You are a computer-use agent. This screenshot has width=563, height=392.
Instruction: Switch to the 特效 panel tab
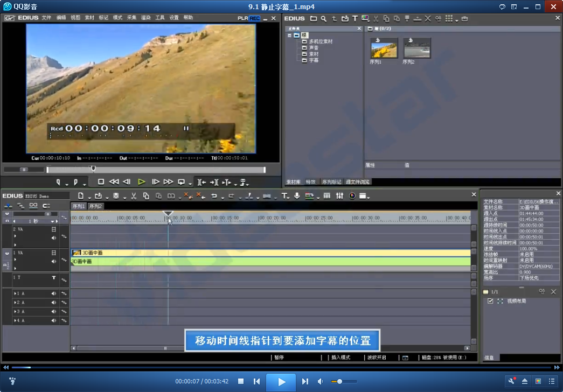(x=310, y=182)
